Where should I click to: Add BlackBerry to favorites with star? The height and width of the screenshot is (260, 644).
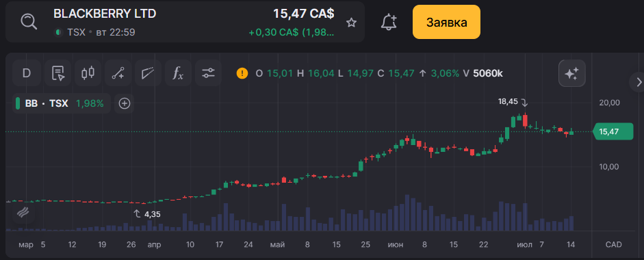point(351,23)
